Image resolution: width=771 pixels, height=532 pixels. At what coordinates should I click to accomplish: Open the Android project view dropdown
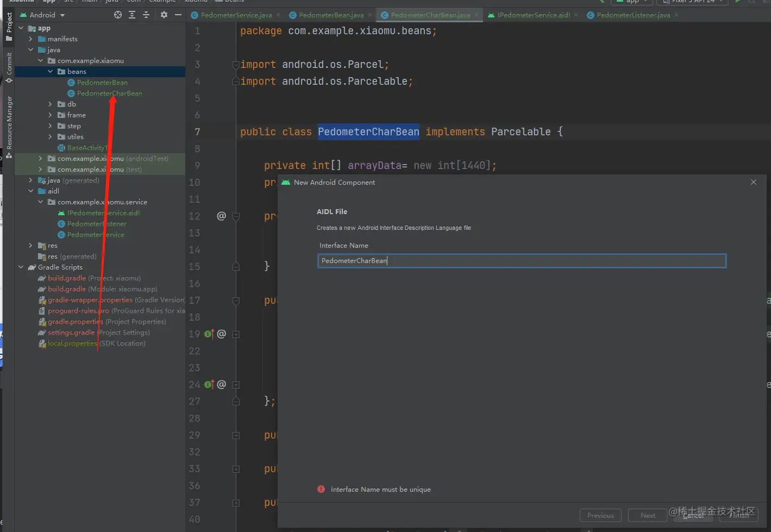[x=42, y=15]
